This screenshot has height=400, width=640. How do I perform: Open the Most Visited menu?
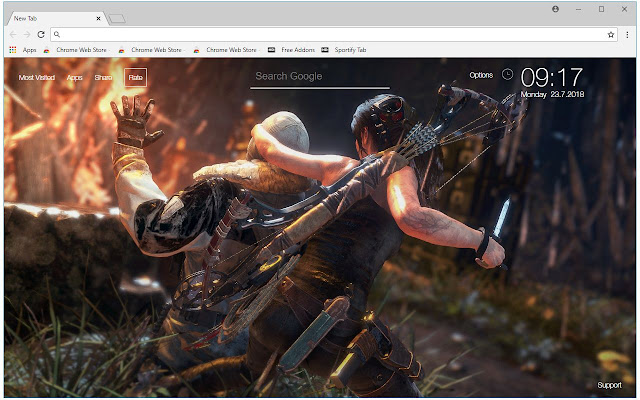37,77
